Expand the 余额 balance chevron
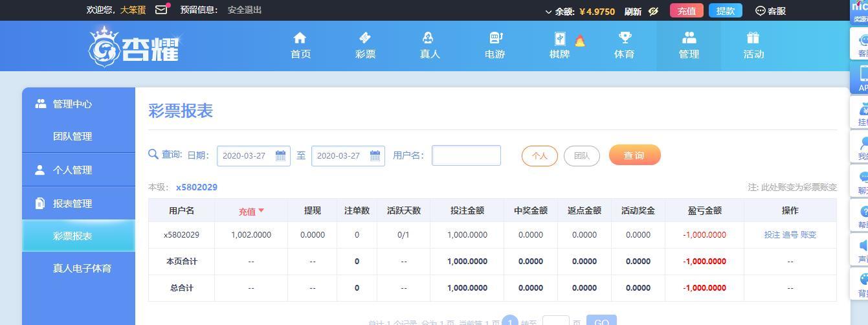 pyautogui.click(x=549, y=12)
